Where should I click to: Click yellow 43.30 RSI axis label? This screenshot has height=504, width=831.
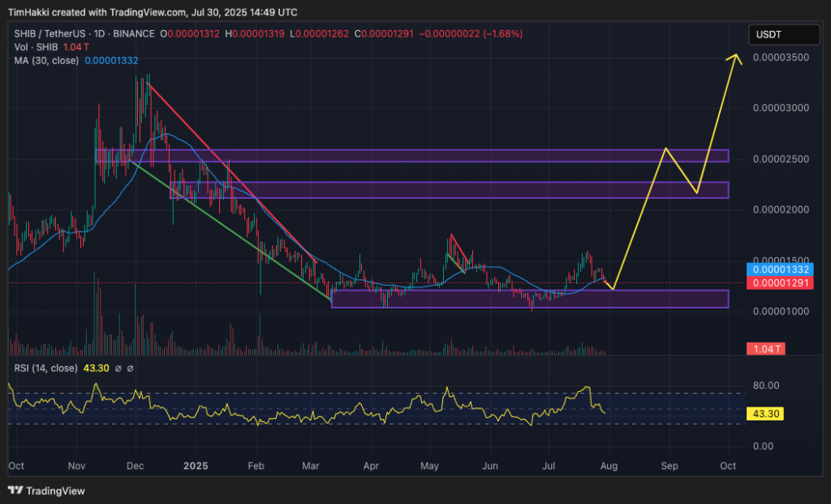[x=766, y=414]
